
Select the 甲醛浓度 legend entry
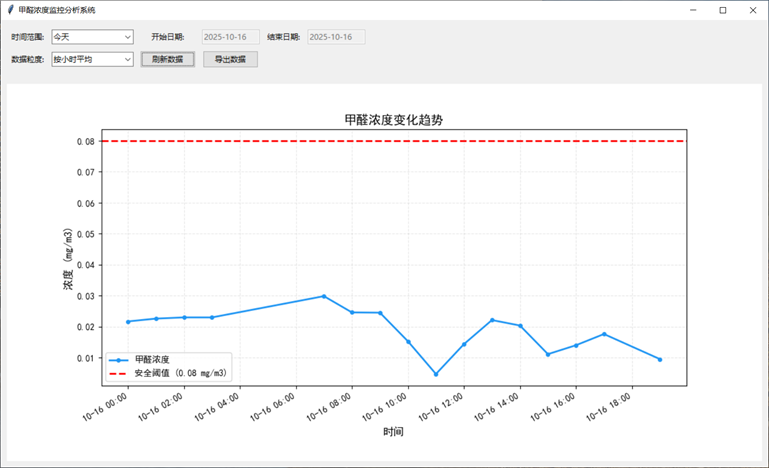151,359
